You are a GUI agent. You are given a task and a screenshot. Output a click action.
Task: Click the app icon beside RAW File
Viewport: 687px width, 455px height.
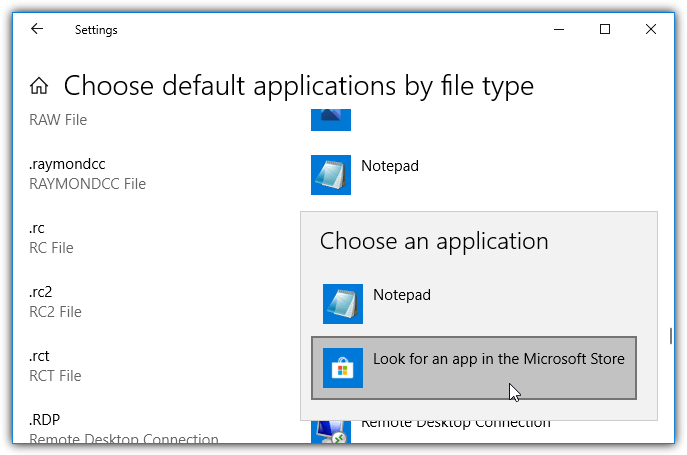click(x=331, y=120)
